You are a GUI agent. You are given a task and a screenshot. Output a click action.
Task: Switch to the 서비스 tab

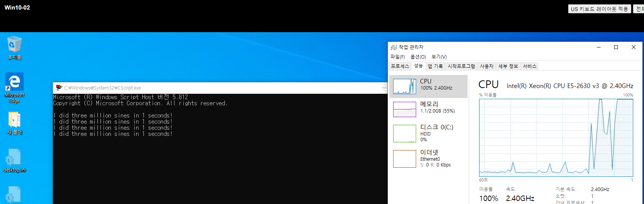click(x=530, y=66)
